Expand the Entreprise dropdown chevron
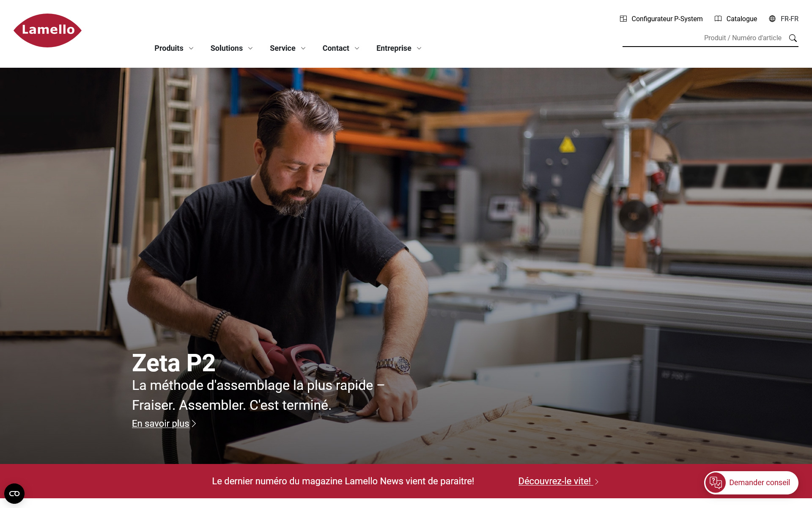812x508 pixels. tap(419, 48)
